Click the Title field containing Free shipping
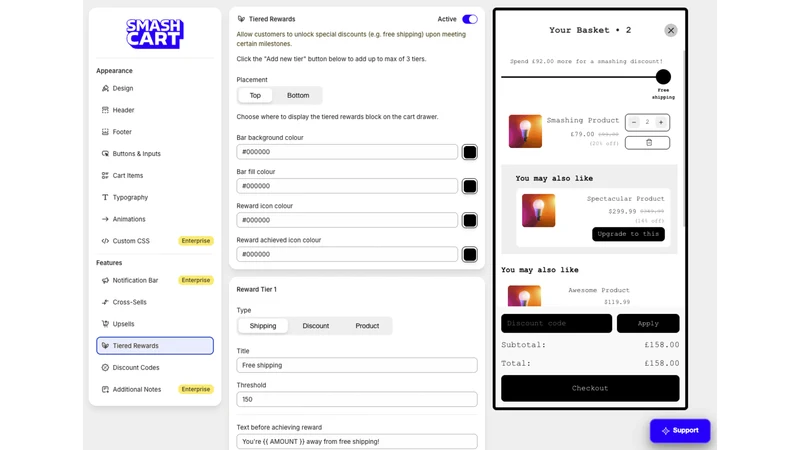 point(357,365)
